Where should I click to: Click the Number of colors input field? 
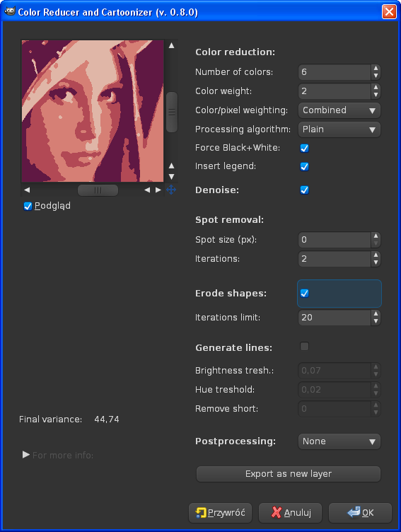(x=335, y=72)
